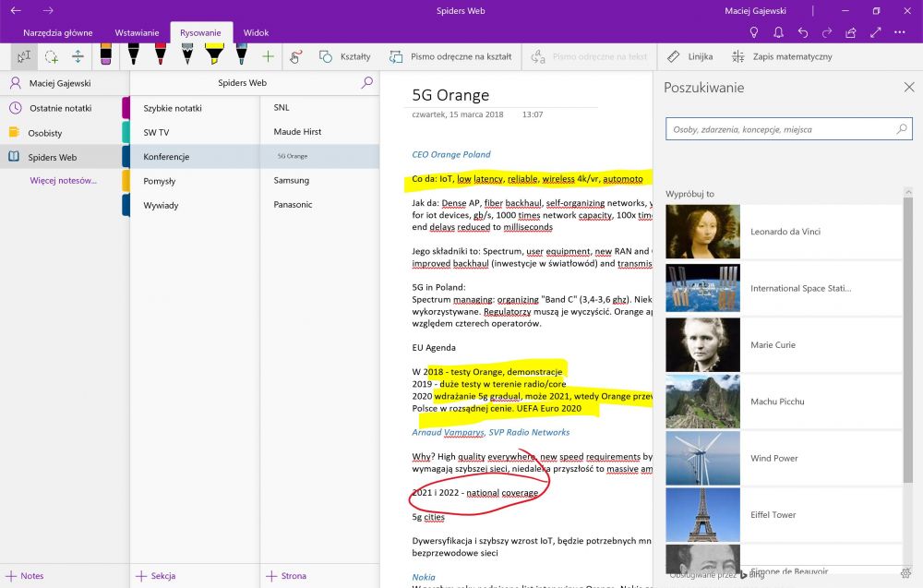
Task: Toggle draw with touch mode
Action: [296, 56]
